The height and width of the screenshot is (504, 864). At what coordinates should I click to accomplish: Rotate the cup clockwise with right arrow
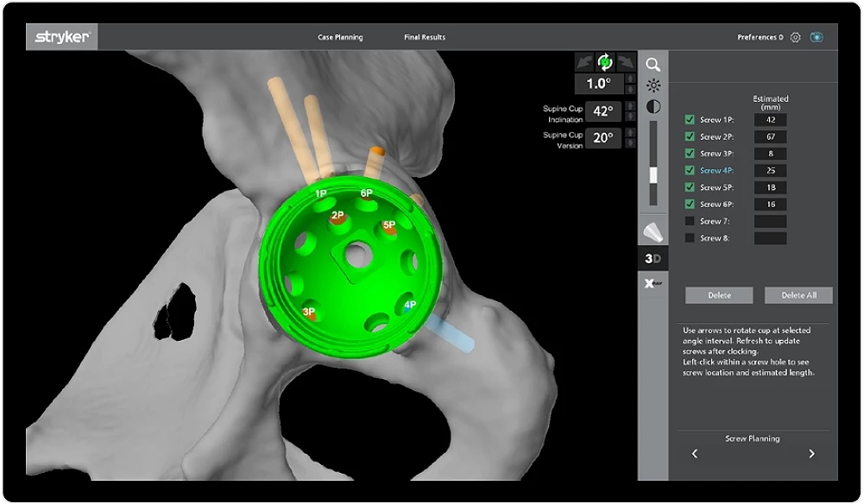click(626, 61)
